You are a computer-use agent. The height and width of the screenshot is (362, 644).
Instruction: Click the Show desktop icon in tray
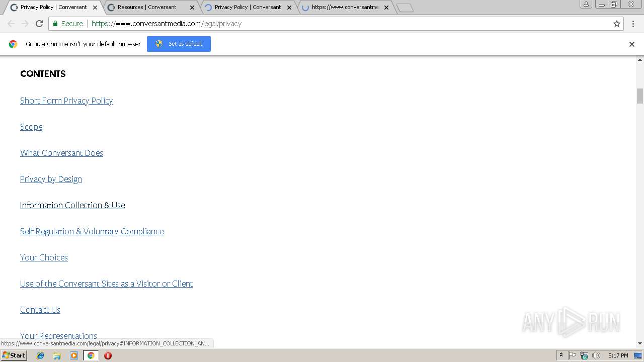click(638, 355)
